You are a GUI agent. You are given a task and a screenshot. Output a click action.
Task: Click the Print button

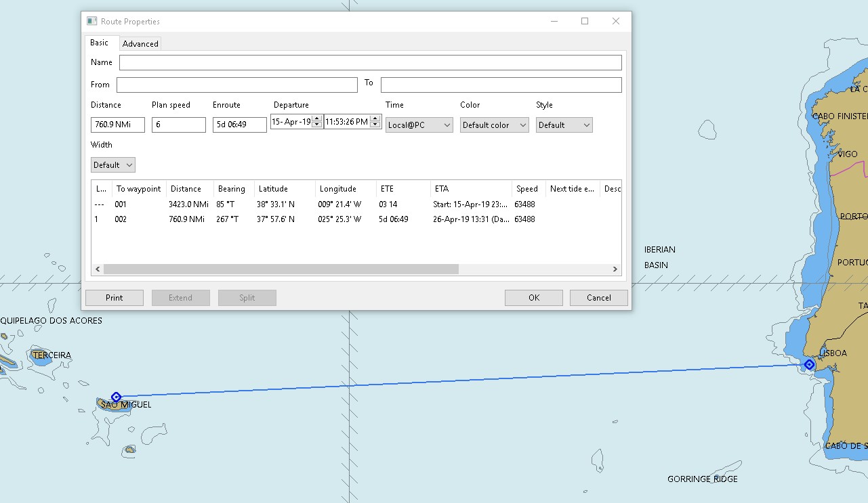115,298
